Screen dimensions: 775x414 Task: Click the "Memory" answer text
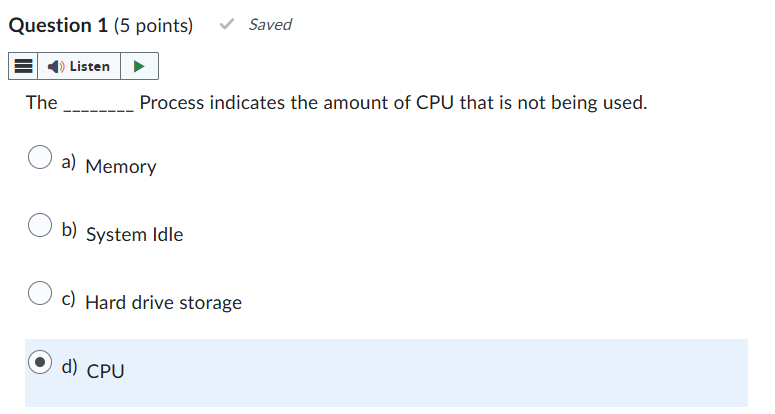[x=121, y=167]
